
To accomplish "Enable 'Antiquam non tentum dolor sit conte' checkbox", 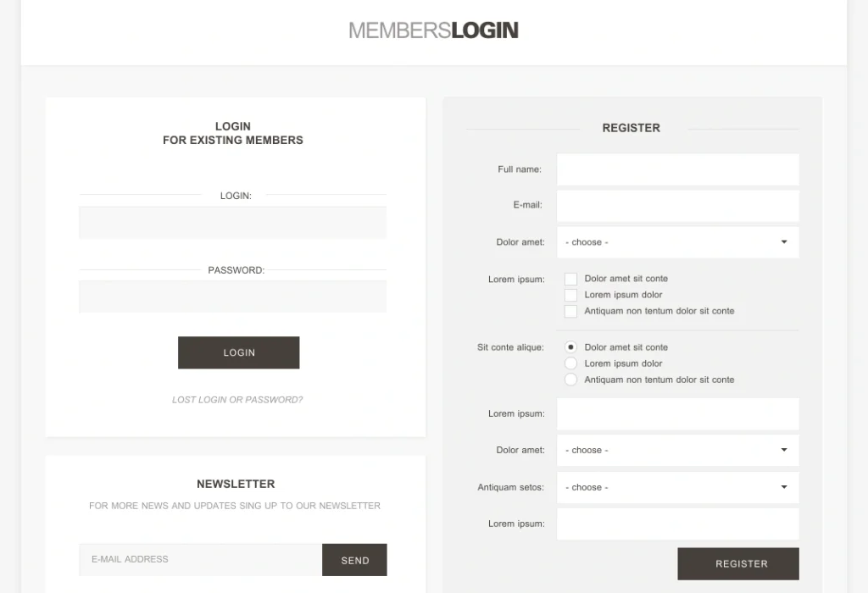I will click(570, 311).
